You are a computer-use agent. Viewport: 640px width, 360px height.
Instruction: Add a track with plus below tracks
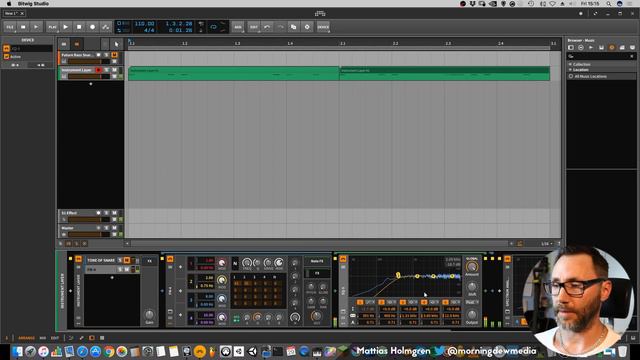point(91,84)
